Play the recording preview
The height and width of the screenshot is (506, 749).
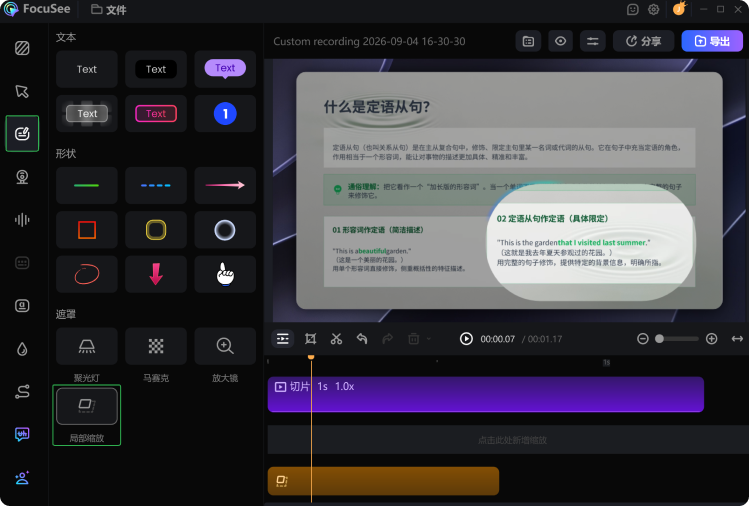click(466, 339)
